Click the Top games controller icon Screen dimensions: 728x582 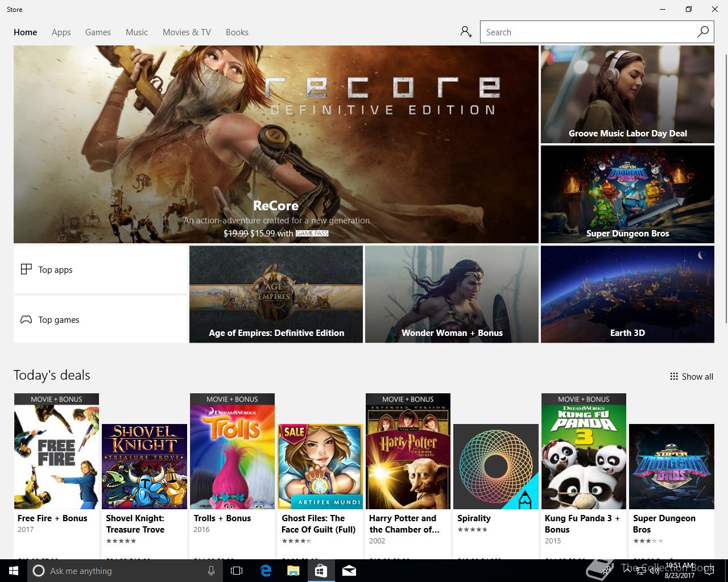tap(26, 319)
